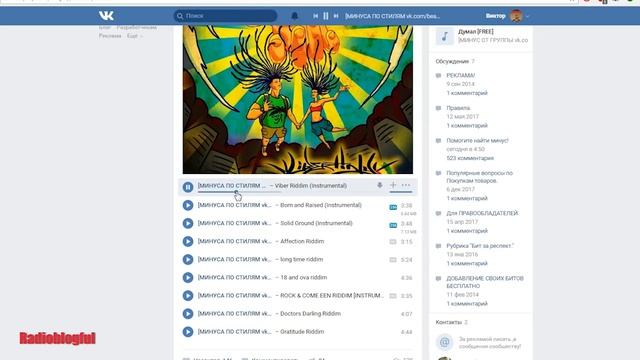Image resolution: width=640 pixels, height=360 pixels.
Task: Click 523 комментария under Помогите найти минус
Action: (x=470, y=158)
